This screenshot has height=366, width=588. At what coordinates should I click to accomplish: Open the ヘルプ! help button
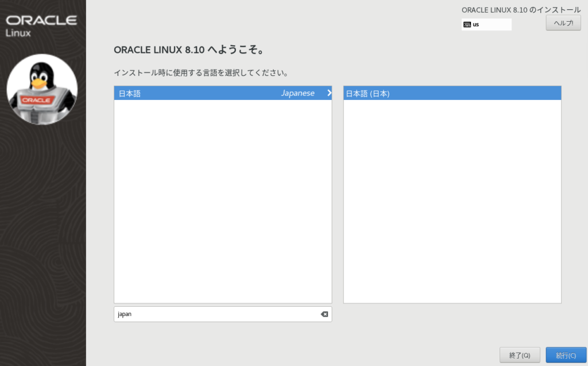pyautogui.click(x=563, y=23)
